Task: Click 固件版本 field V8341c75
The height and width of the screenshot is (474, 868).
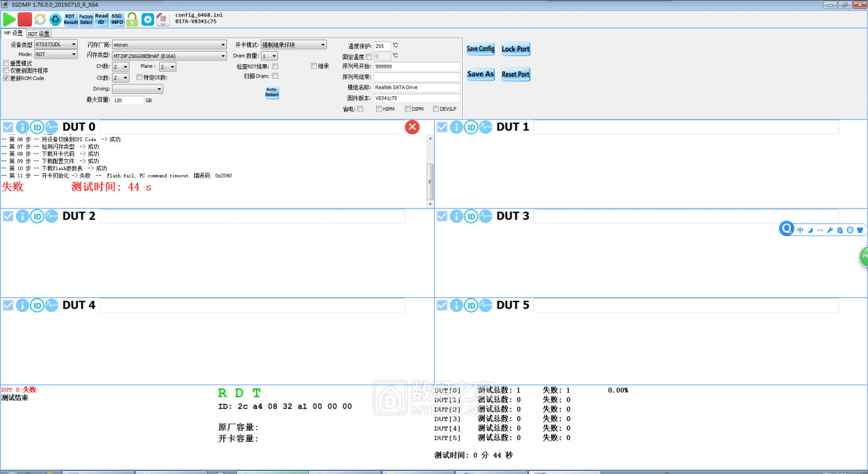Action: (x=416, y=98)
